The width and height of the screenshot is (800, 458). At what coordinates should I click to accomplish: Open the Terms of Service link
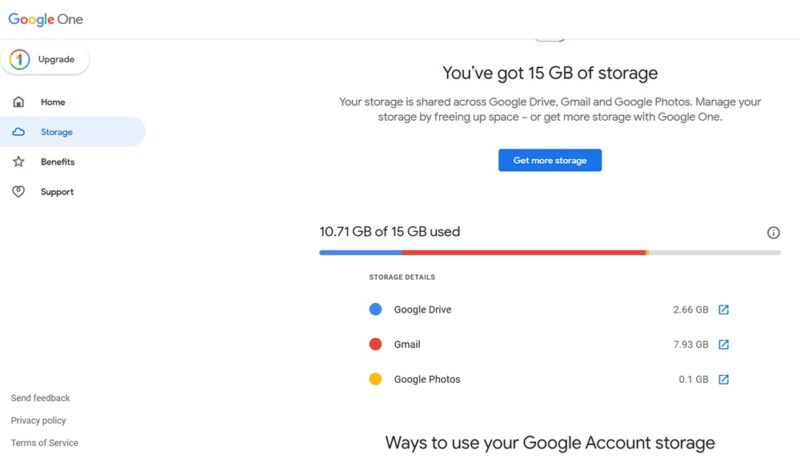tap(44, 443)
